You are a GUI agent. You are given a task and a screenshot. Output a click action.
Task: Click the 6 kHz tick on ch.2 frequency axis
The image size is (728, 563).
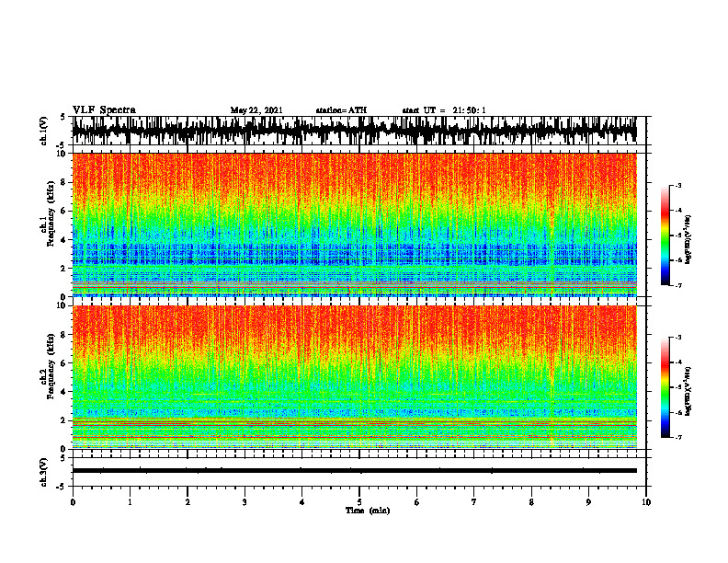64,363
